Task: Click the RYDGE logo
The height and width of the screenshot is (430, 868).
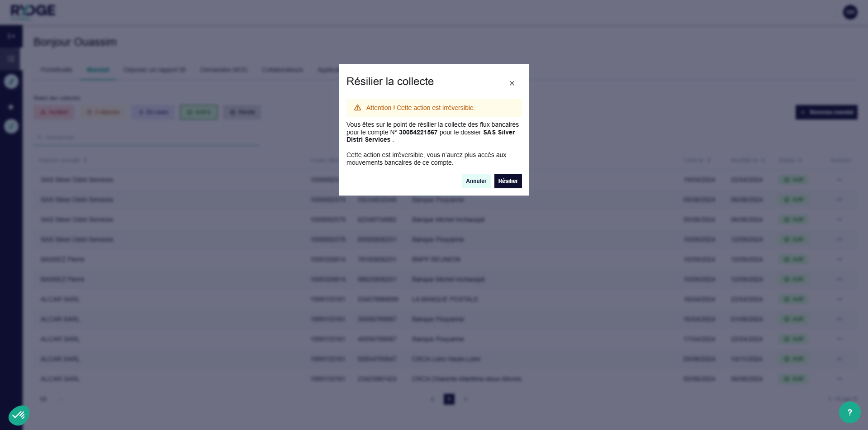Action: click(33, 11)
